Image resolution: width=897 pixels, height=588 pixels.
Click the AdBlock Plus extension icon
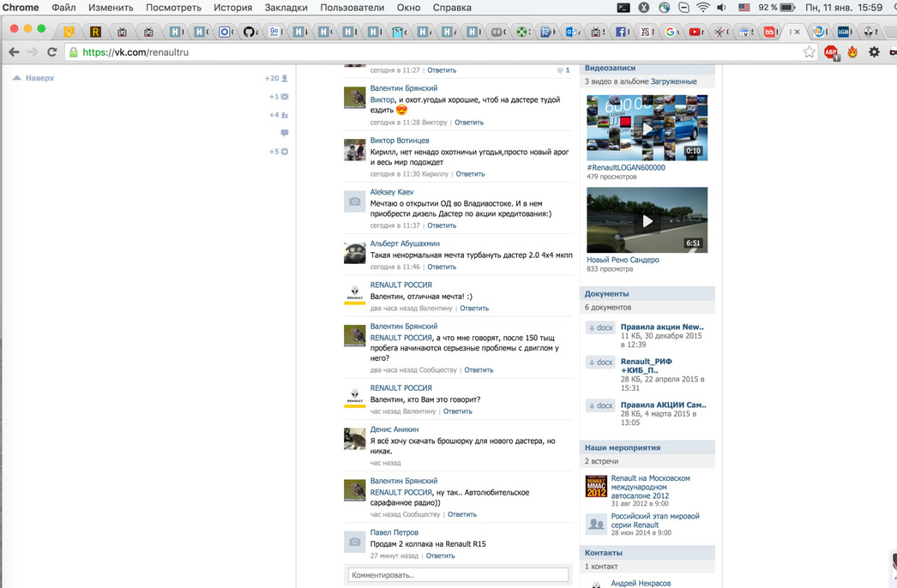click(x=830, y=52)
